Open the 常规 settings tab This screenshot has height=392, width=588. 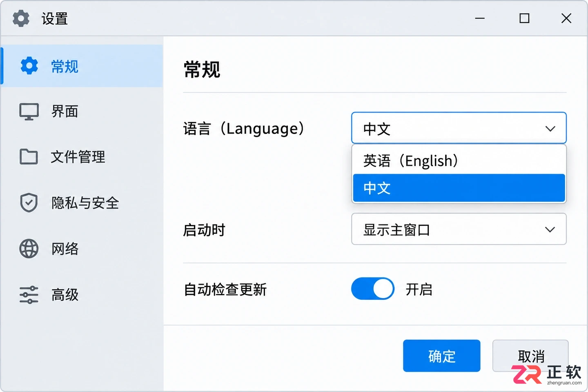point(82,66)
